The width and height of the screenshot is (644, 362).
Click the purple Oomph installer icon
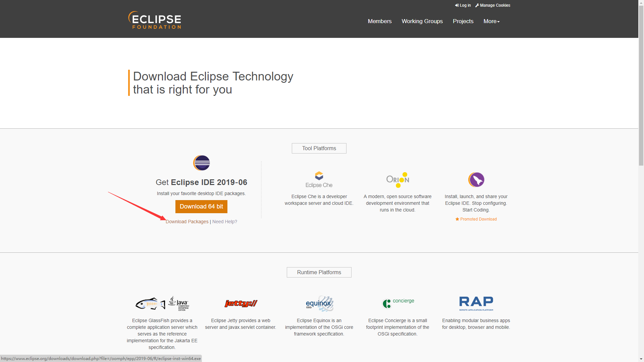[476, 180]
